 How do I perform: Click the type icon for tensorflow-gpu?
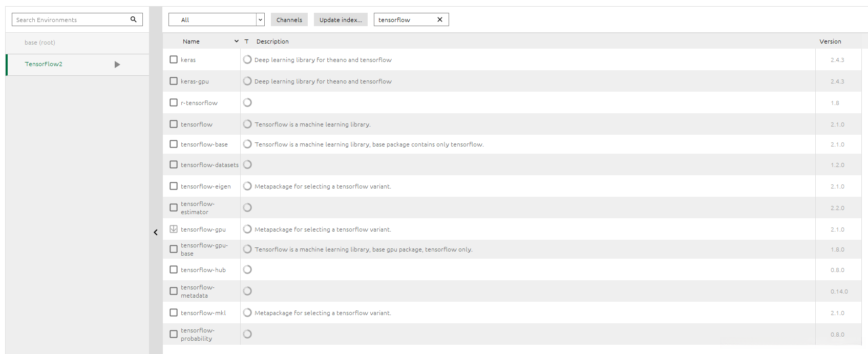point(247,229)
